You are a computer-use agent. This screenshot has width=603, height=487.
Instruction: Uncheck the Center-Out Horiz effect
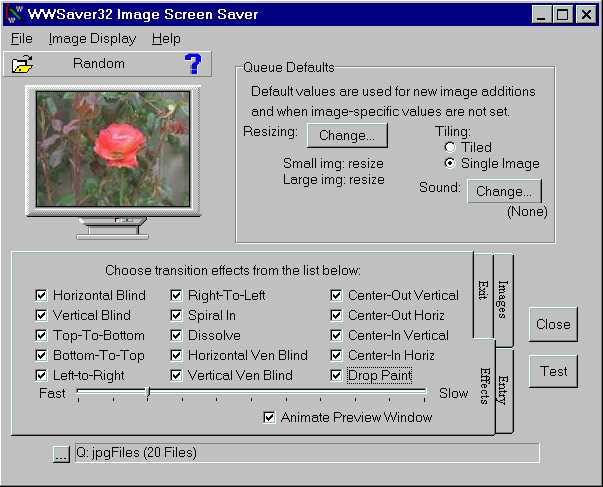[336, 315]
